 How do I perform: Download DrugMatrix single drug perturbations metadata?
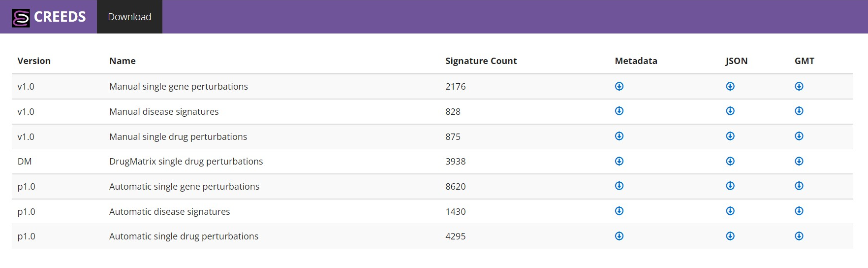[619, 161]
